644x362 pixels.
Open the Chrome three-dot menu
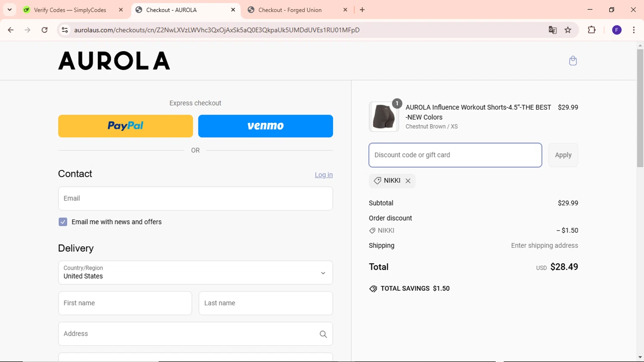pos(634,30)
